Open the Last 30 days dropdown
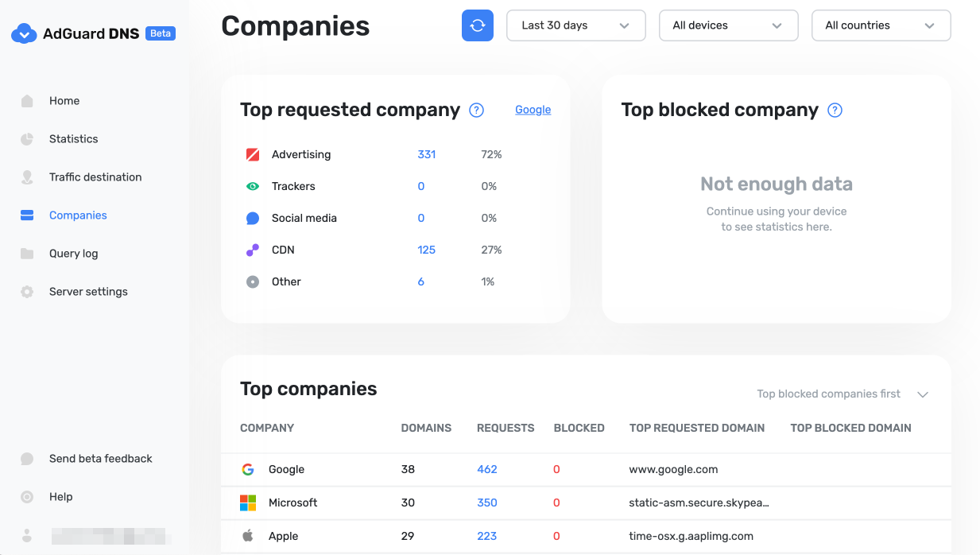The image size is (980, 555). coord(576,25)
